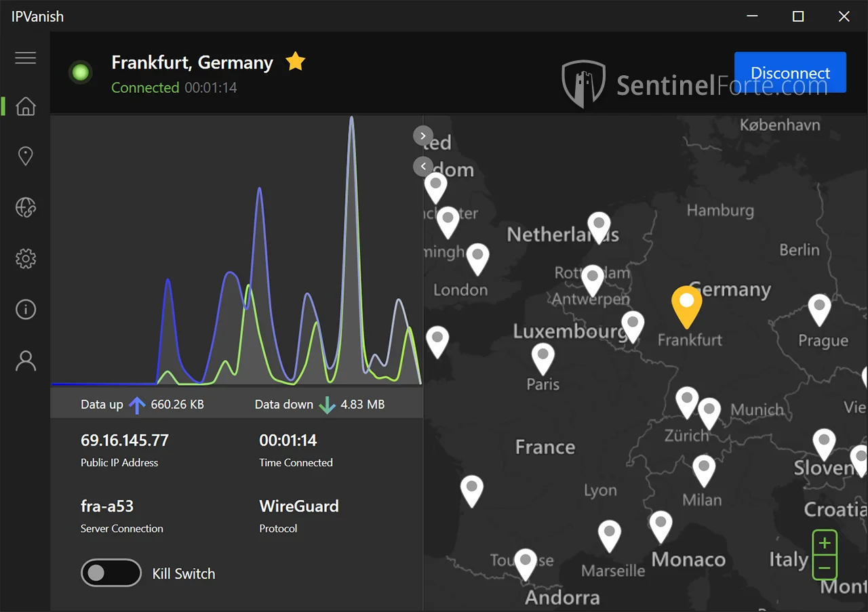Select the Toulouse map pin
This screenshot has height=612, width=868.
click(526, 565)
